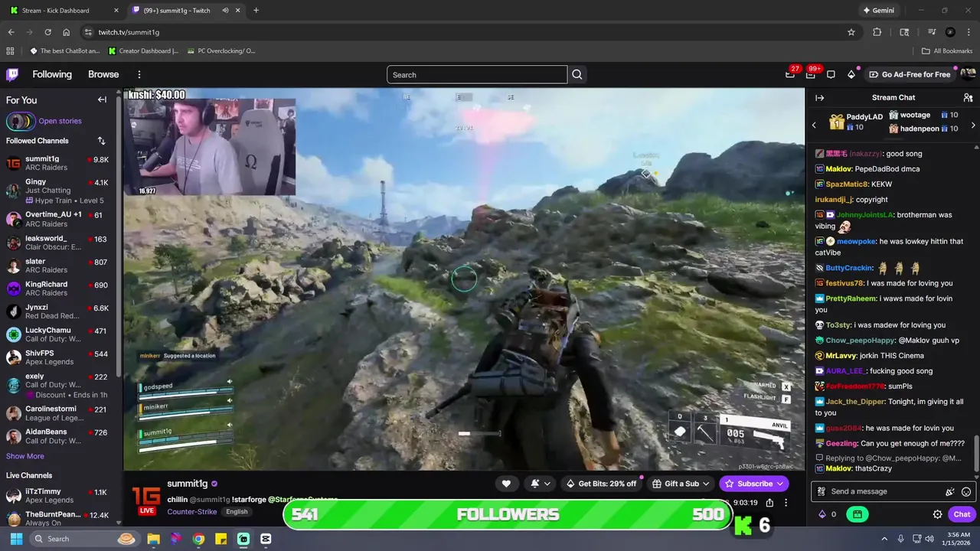980x551 pixels.
Task: Expand Show More followed channels
Action: pyautogui.click(x=25, y=456)
